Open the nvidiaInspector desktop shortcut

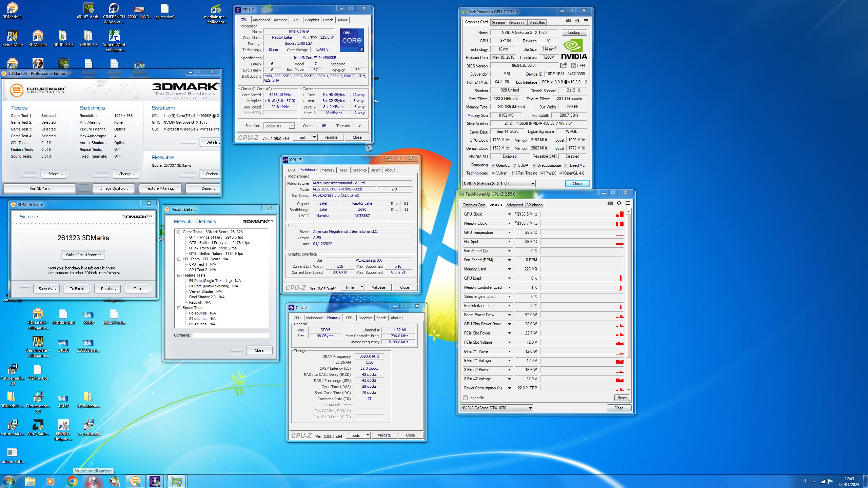216,14
